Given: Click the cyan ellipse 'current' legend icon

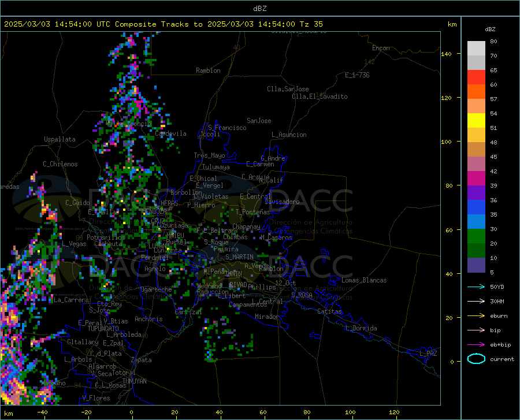Looking at the screenshot, I should point(476,359).
